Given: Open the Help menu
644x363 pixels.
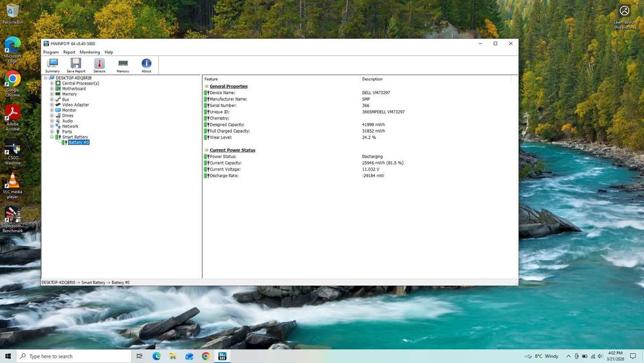Looking at the screenshot, I should (x=108, y=52).
